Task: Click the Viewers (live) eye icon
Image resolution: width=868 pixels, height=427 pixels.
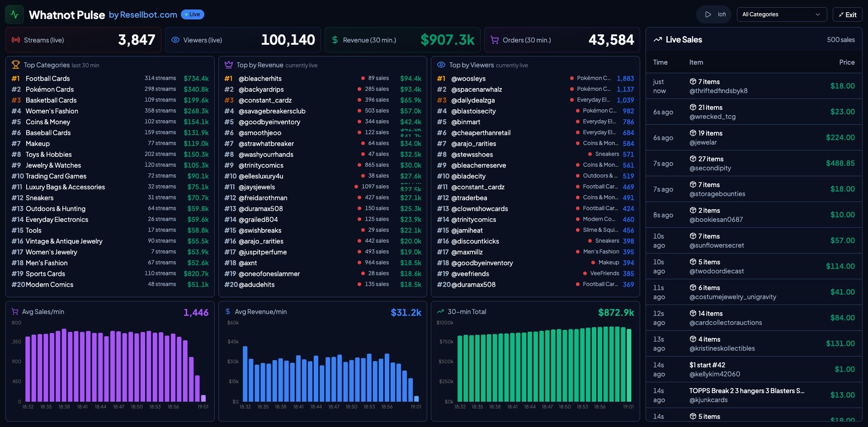Action: tap(175, 40)
